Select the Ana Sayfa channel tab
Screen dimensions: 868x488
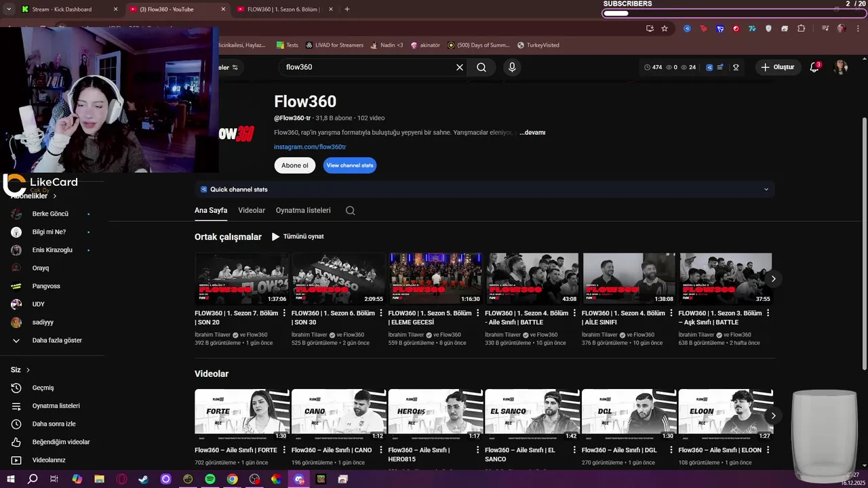click(211, 210)
